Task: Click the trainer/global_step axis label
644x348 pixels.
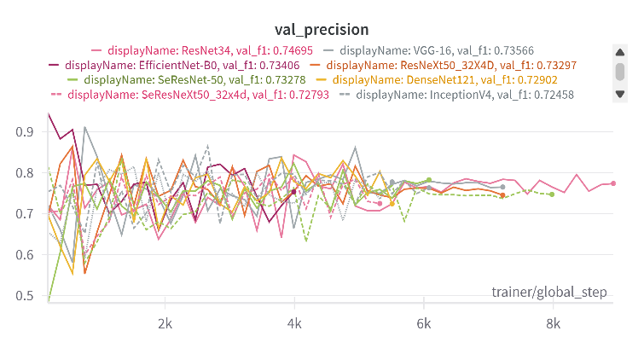Action: [x=550, y=293]
